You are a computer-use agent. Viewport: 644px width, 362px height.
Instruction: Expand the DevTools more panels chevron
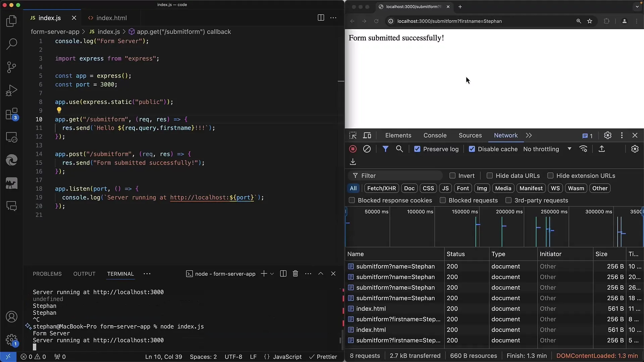click(529, 135)
